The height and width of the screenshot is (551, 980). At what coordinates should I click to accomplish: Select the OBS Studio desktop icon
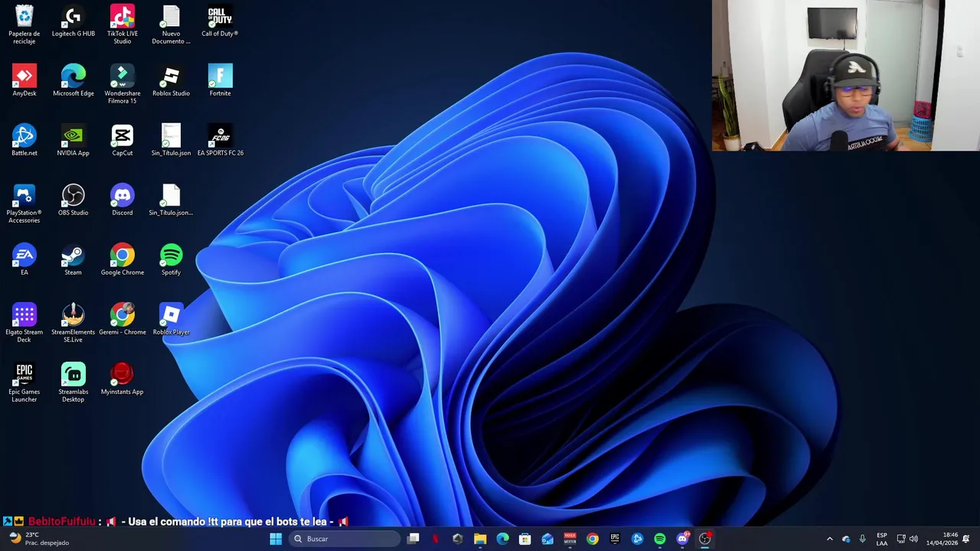point(73,201)
